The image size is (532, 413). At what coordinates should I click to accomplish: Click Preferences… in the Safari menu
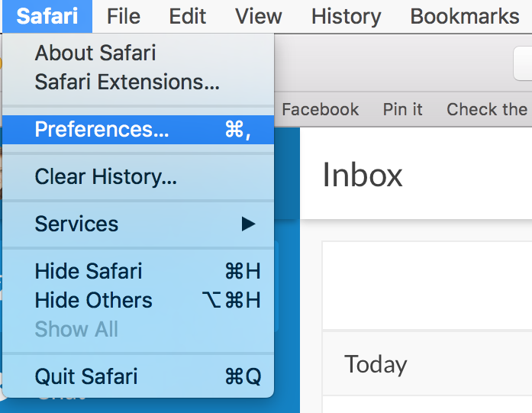[x=138, y=130]
